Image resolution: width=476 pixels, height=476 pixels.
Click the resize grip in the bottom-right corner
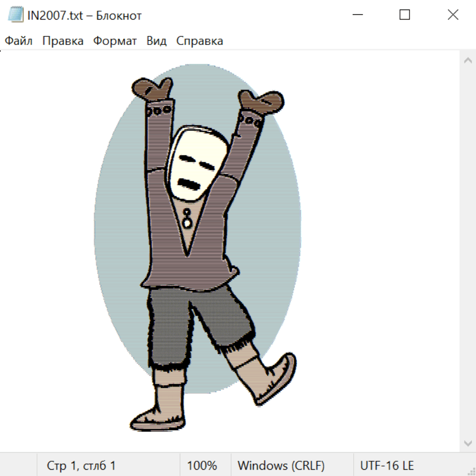[471, 471]
